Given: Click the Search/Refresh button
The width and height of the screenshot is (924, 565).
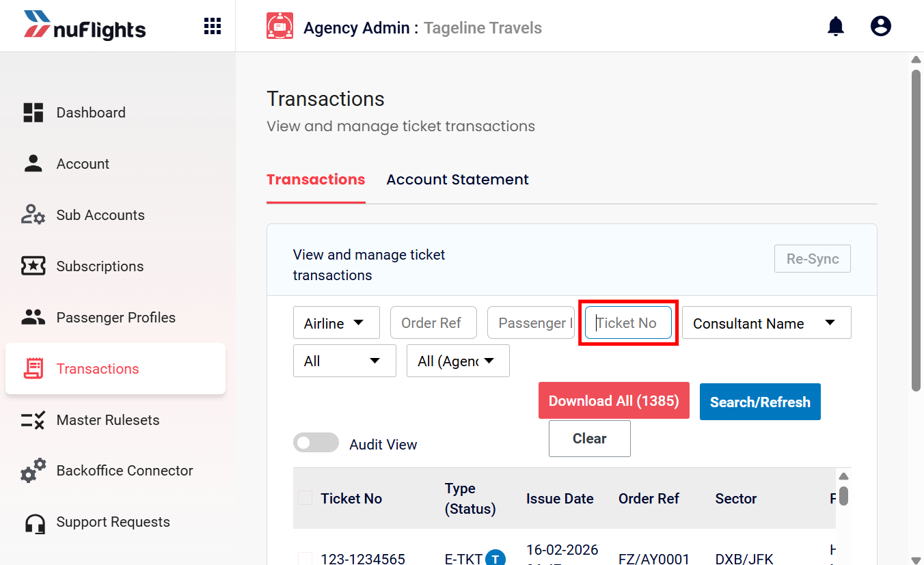Looking at the screenshot, I should [x=760, y=402].
